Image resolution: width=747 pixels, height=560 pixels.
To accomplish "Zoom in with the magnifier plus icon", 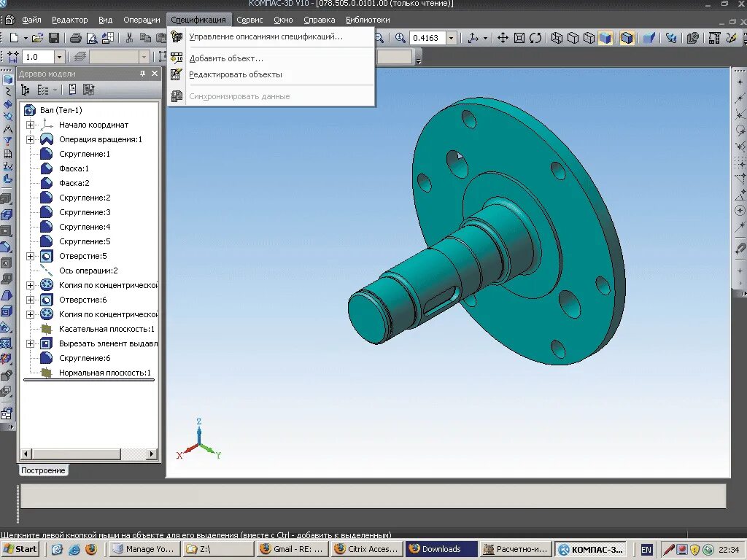I will 400,38.
